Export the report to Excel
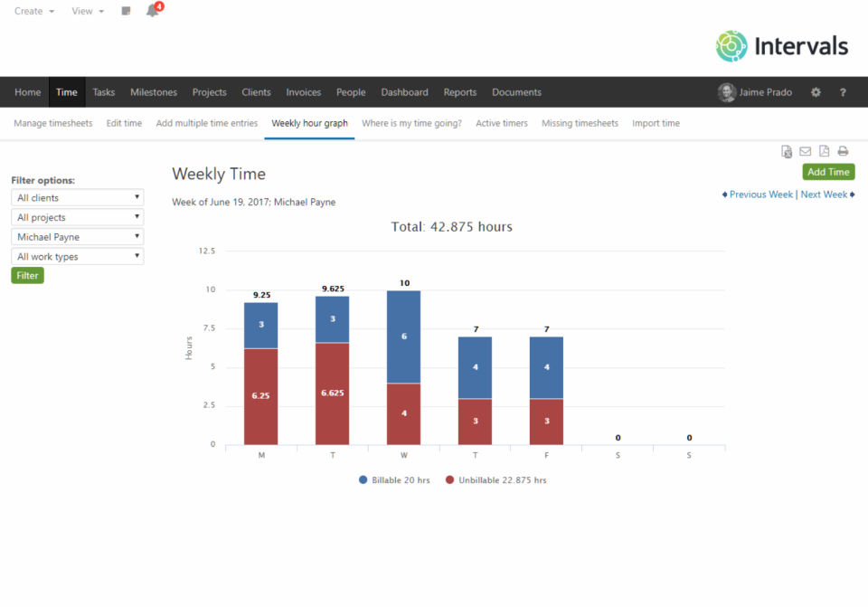868x607 pixels. pyautogui.click(x=787, y=152)
